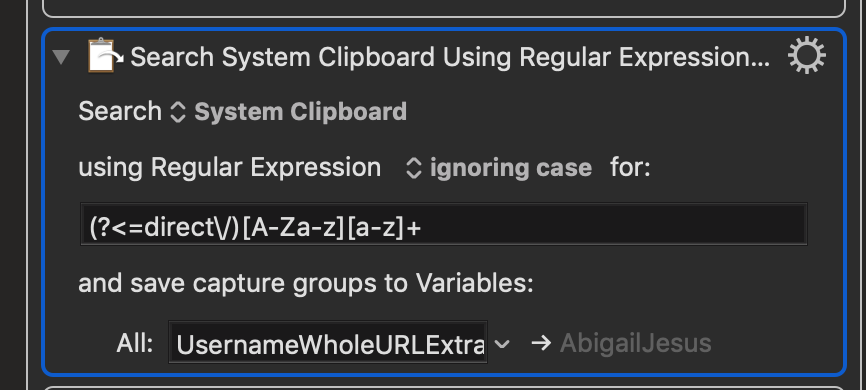Open the variable name chevron dropdown

(502, 344)
